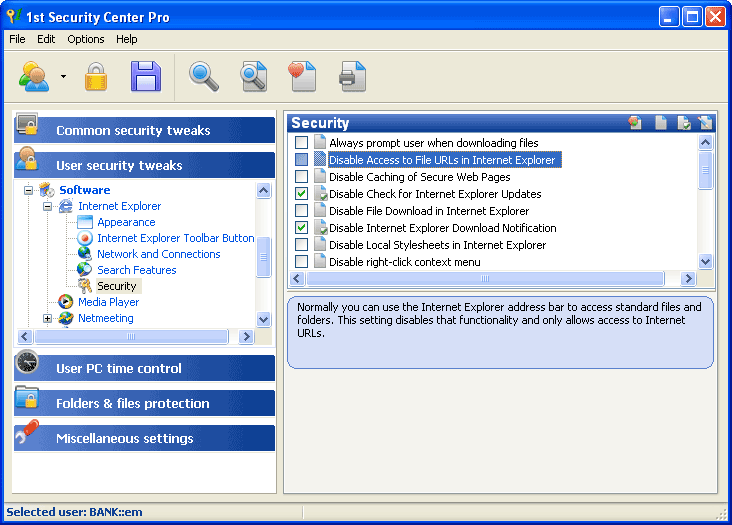Click the Netmeeting tree icon
The image size is (732, 525).
(66, 318)
